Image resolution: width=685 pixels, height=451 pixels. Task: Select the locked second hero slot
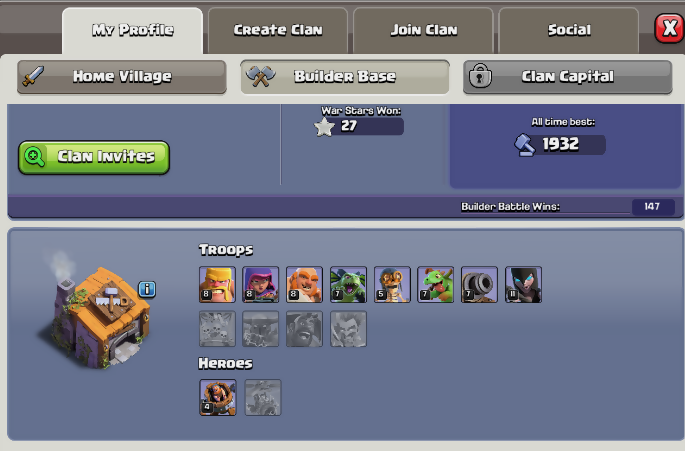[x=263, y=397]
